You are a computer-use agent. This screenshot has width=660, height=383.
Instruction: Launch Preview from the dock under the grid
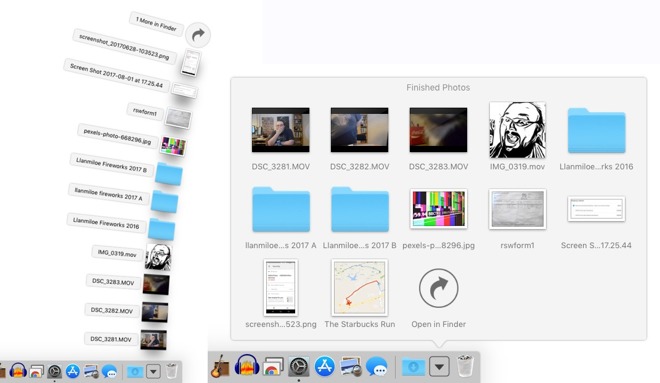[x=351, y=366]
